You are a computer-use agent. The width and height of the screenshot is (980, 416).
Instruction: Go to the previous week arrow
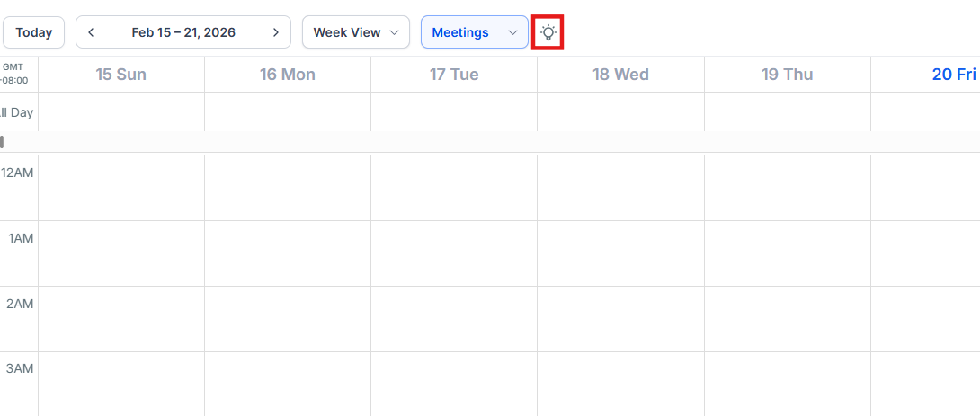91,32
